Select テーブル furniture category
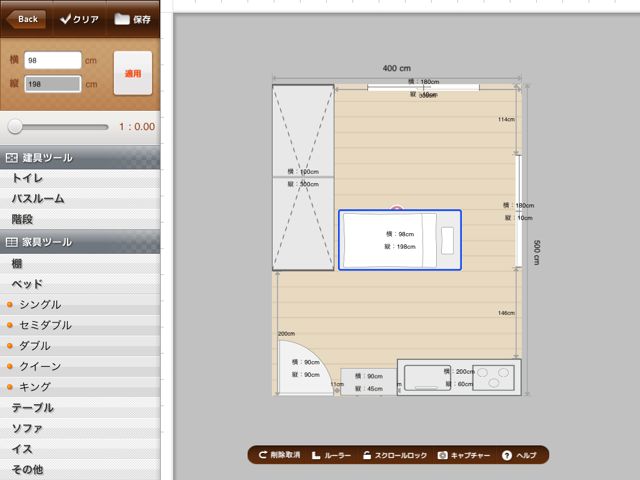Viewport: 640px width, 480px height. tap(80, 407)
